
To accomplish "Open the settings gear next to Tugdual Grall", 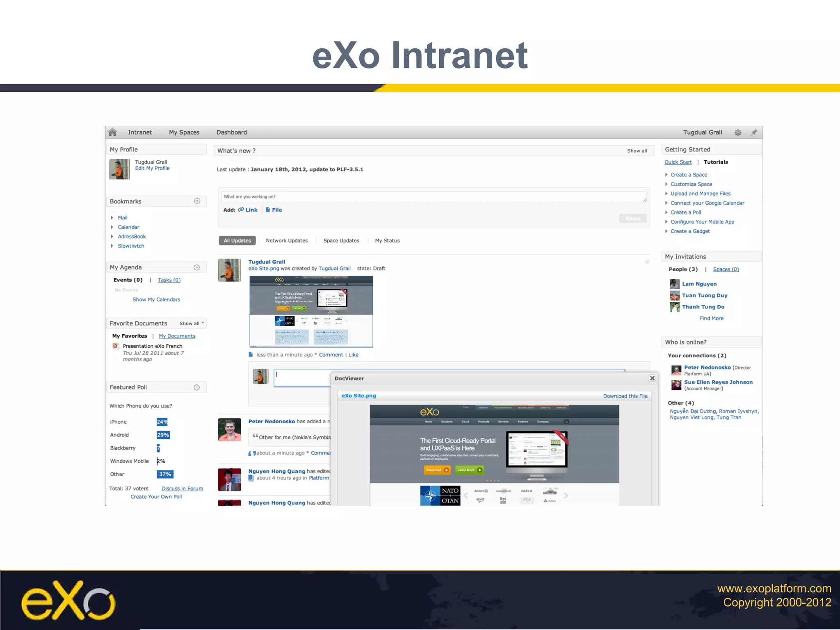I will click(737, 132).
